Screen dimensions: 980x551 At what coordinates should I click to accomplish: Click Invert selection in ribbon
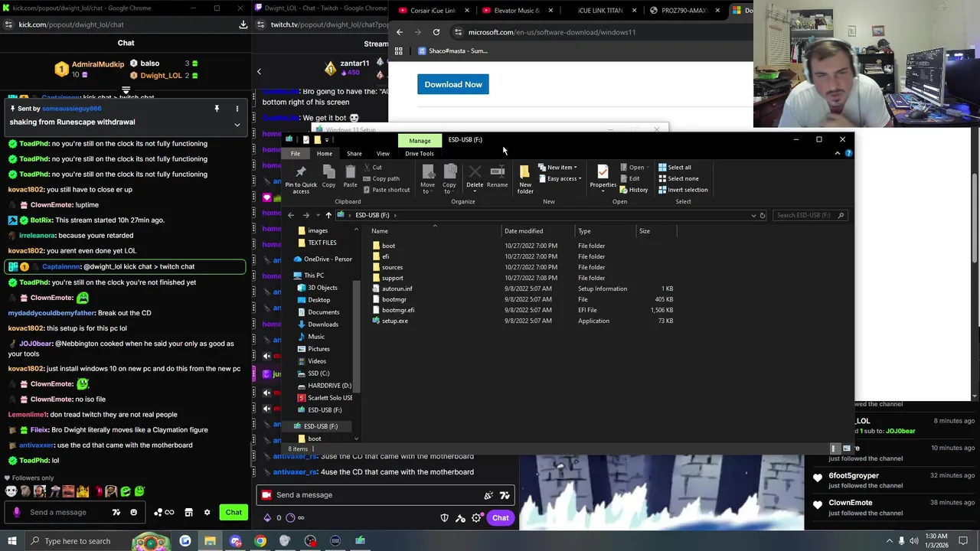point(683,190)
